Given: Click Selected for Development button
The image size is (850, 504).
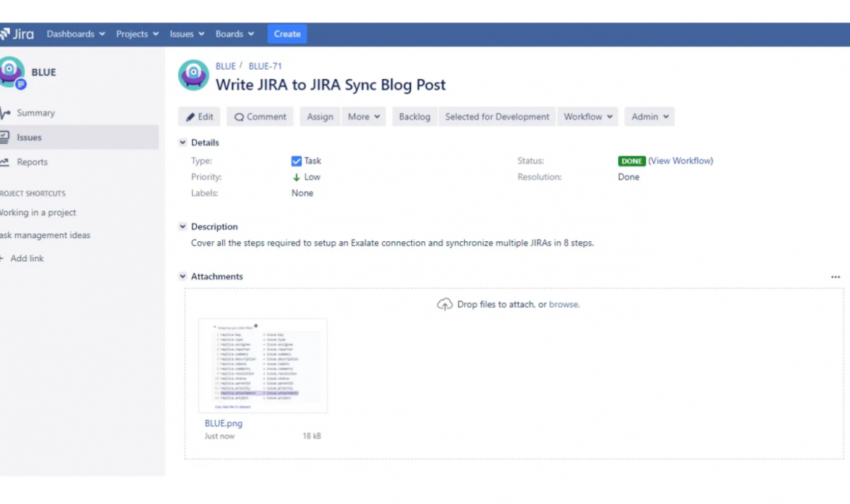Looking at the screenshot, I should [497, 116].
